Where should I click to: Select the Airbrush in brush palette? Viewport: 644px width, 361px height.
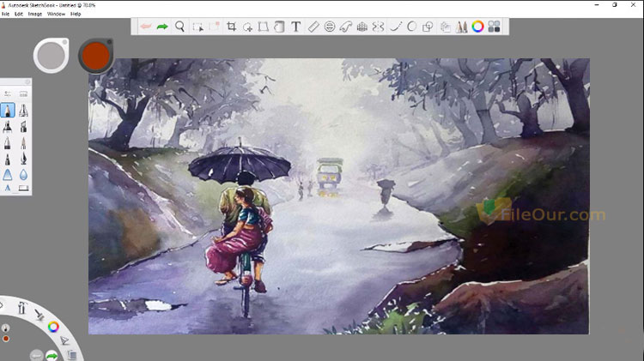(23, 110)
